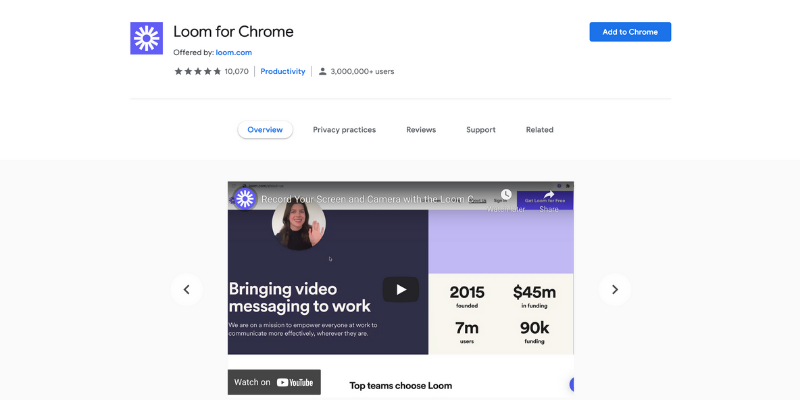Click the Loom for Chrome title
The width and height of the screenshot is (800, 400).
pos(233,32)
